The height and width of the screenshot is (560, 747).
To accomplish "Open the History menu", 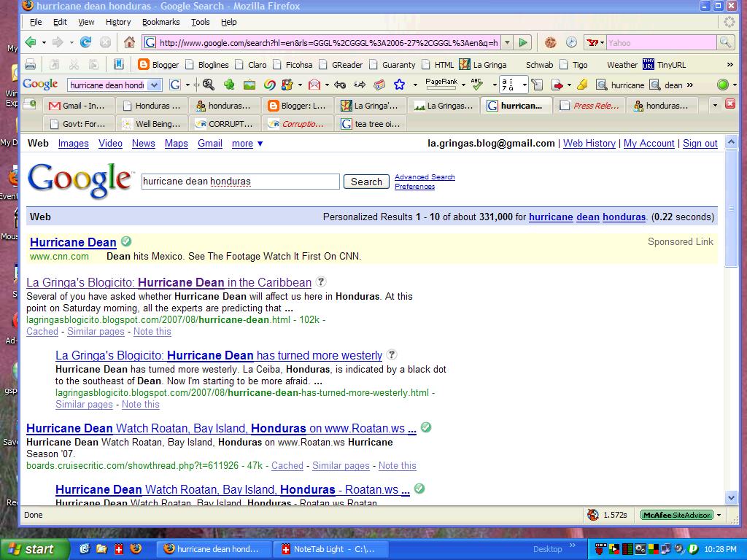I will coord(118,22).
